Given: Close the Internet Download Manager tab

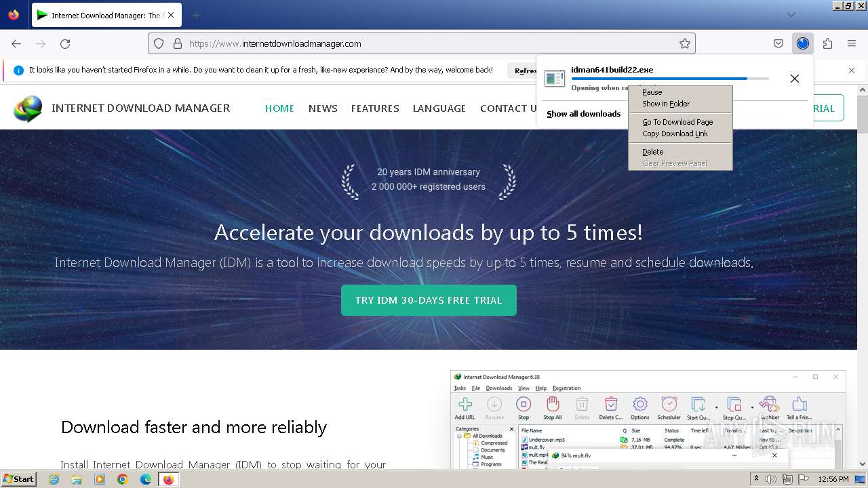Looking at the screenshot, I should 170,15.
